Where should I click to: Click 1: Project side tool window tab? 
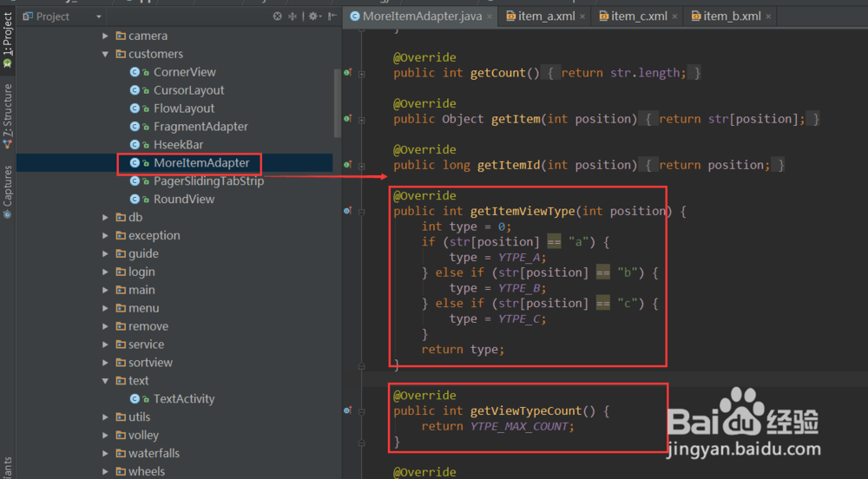click(x=7, y=39)
